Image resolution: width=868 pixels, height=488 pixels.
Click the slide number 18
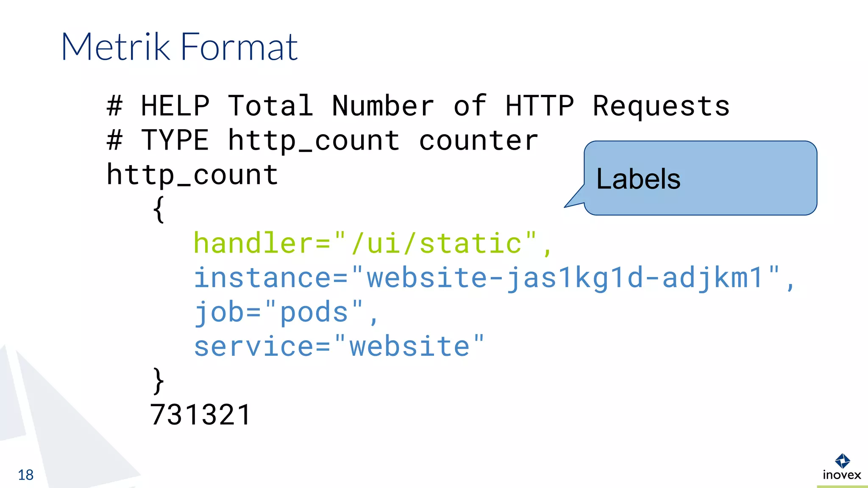25,475
